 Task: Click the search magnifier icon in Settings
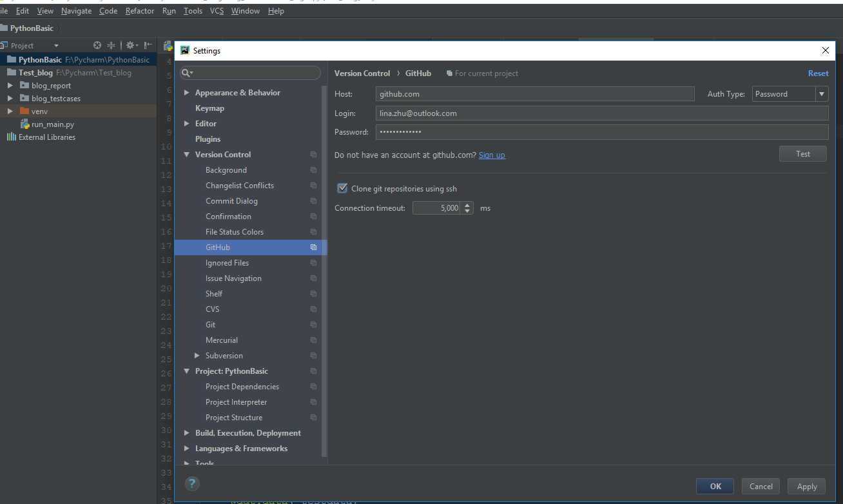click(186, 73)
